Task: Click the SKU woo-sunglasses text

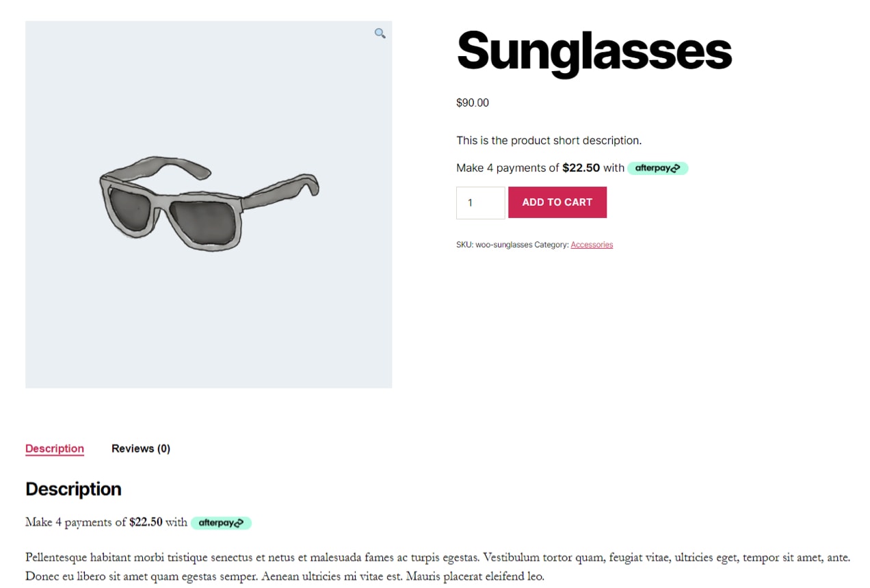Action: 494,245
